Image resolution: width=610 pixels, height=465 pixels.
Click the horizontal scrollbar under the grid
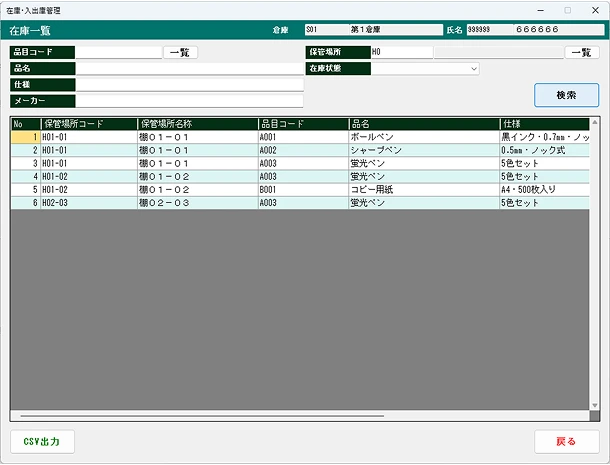click(x=200, y=416)
